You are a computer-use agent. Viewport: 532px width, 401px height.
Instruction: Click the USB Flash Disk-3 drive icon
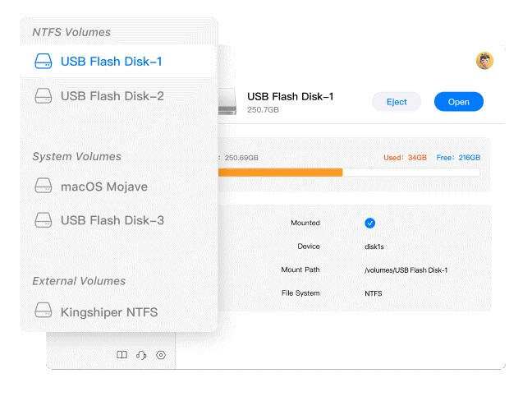[x=44, y=220]
